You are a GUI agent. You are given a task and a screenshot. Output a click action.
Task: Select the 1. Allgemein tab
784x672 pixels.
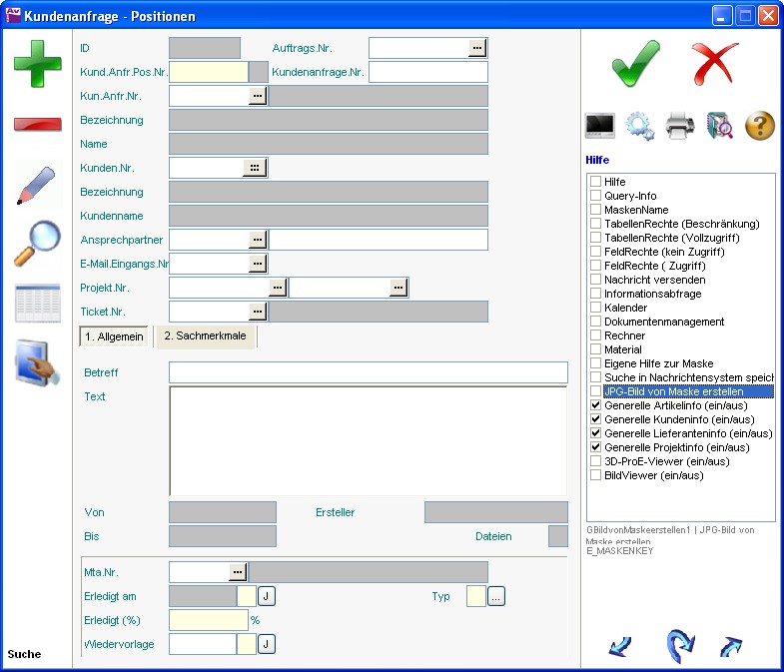coord(114,337)
